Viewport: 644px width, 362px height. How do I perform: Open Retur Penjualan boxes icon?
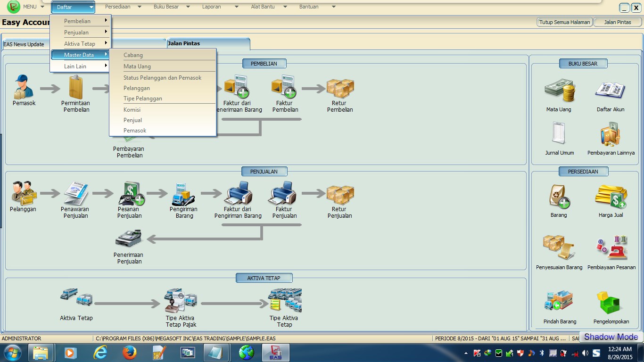coord(340,194)
